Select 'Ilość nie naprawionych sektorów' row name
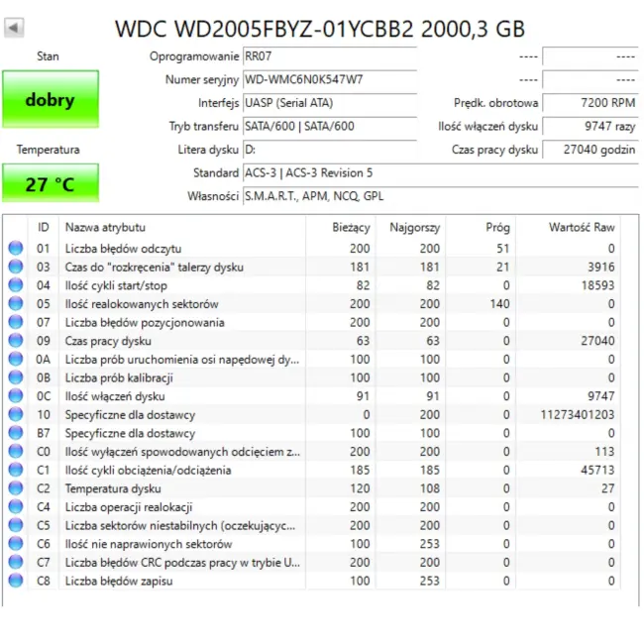 (x=149, y=544)
